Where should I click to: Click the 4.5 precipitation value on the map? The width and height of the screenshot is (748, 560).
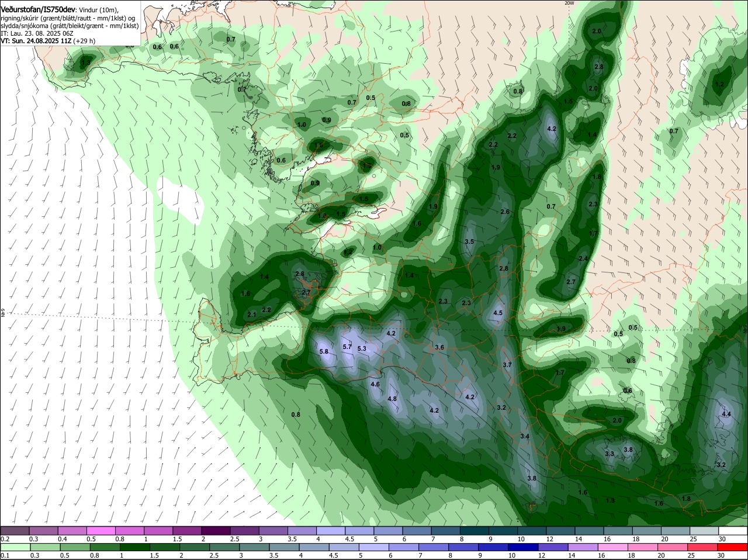click(498, 313)
